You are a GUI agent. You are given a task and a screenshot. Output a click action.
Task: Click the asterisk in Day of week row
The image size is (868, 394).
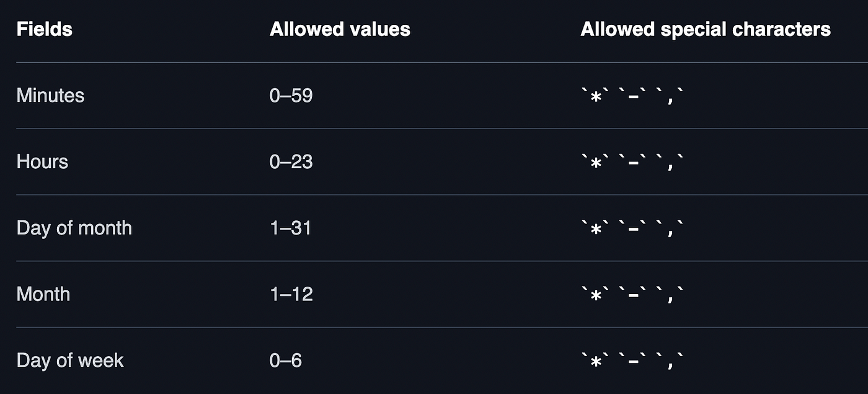tap(596, 362)
